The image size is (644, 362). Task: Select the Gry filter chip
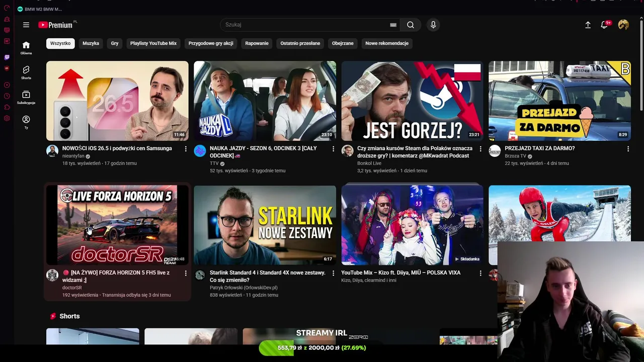(115, 43)
